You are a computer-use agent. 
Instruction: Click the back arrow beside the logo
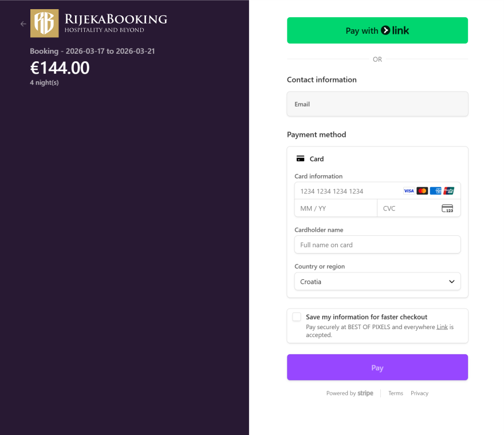23,24
